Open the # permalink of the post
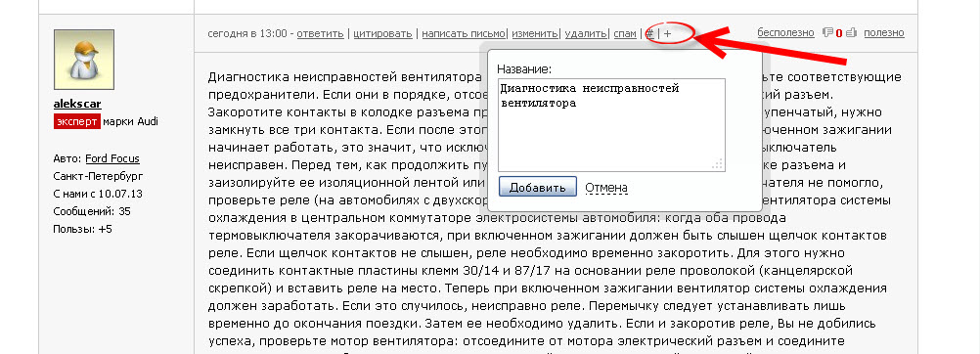Viewport: 980px width, 354px height. [x=650, y=34]
